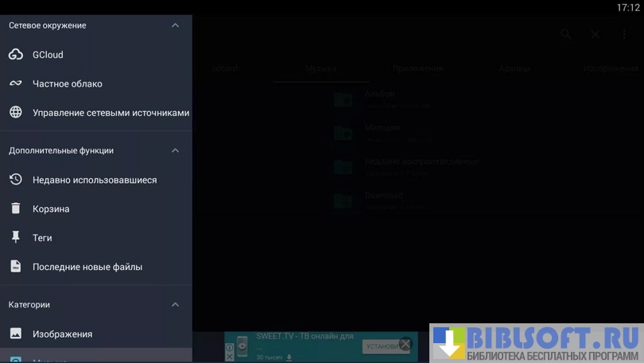This screenshot has height=363, width=644.
Task: Open the Альбом folder
Action: (382, 98)
